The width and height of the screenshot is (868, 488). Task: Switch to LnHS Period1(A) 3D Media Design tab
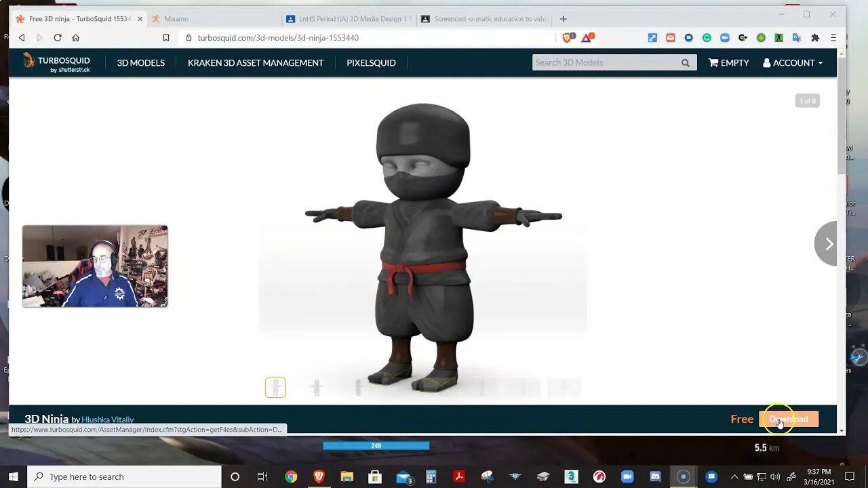(x=349, y=19)
